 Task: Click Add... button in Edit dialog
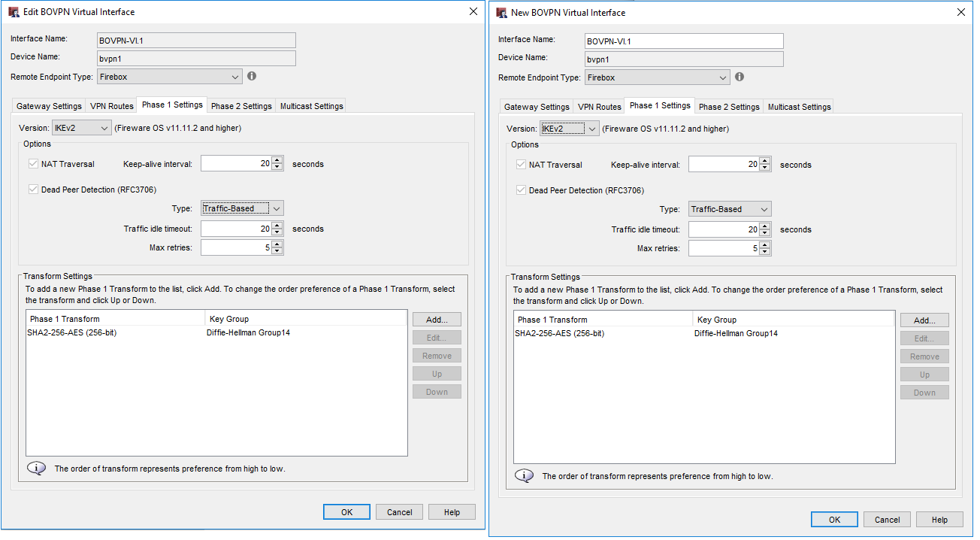(437, 320)
